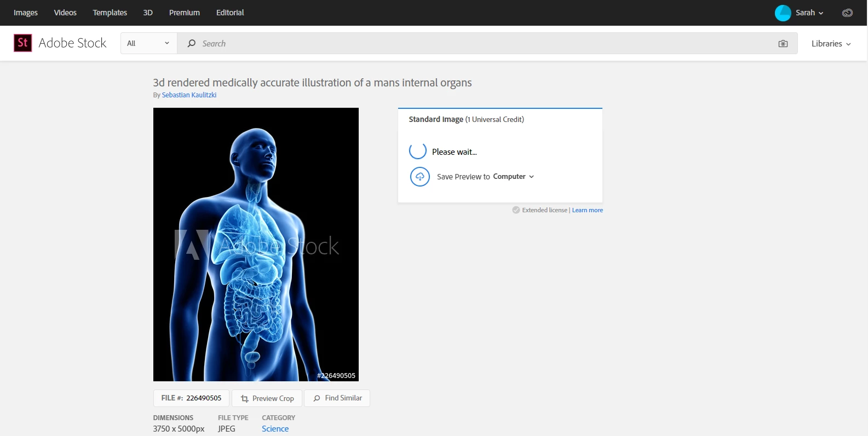Open author Sebastian Kaulitzki's page

pos(189,95)
